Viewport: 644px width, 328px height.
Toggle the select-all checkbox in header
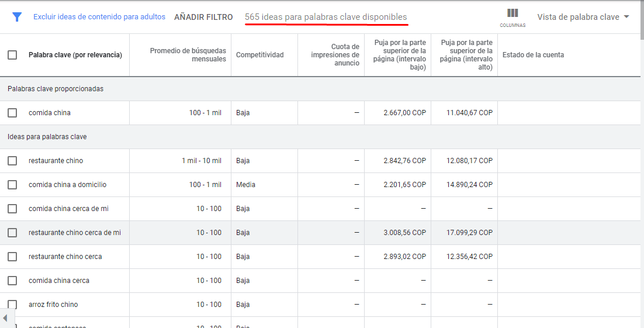click(12, 55)
